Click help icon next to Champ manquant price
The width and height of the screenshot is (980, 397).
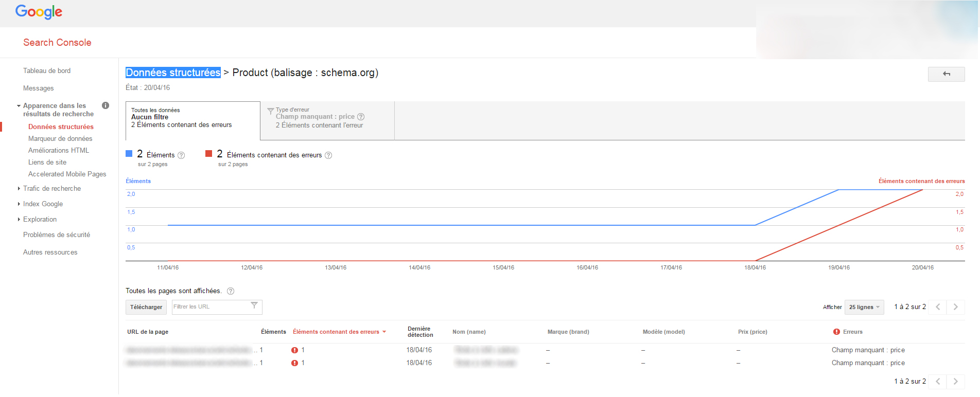pyautogui.click(x=361, y=117)
